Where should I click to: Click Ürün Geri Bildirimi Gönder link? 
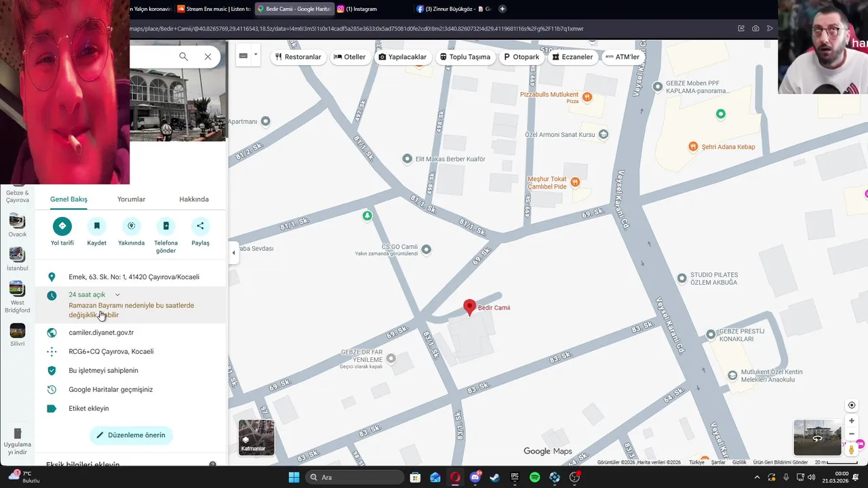(781, 462)
